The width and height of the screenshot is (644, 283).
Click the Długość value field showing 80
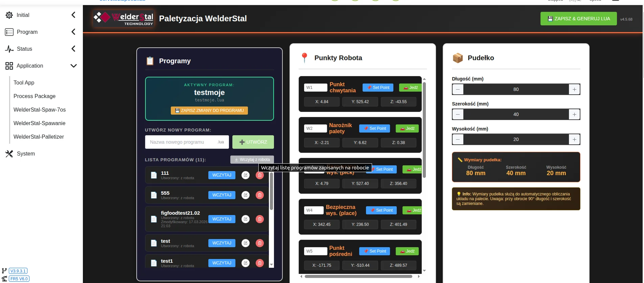coord(516,89)
